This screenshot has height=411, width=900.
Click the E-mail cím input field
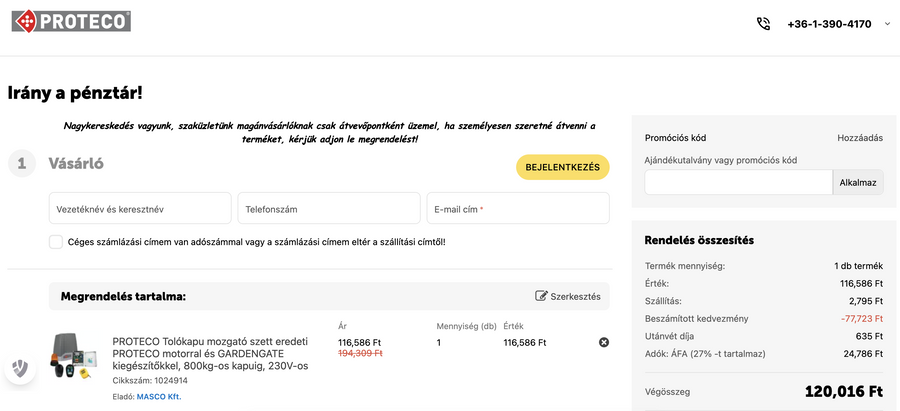pos(517,209)
